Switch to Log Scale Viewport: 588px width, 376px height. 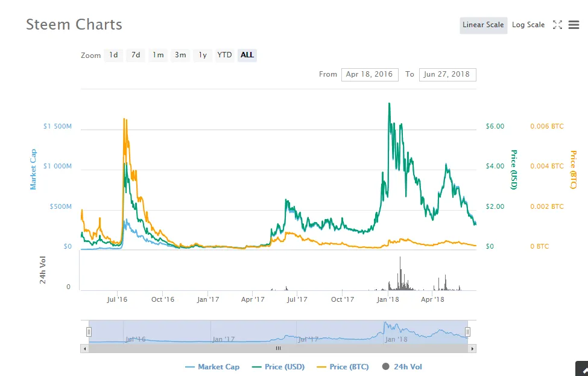click(528, 25)
